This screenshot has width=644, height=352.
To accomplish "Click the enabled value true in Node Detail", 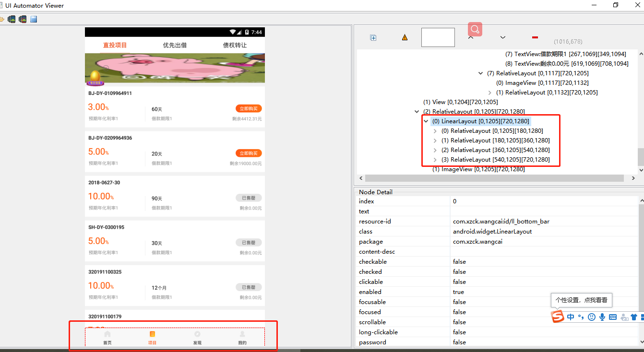I will (458, 292).
